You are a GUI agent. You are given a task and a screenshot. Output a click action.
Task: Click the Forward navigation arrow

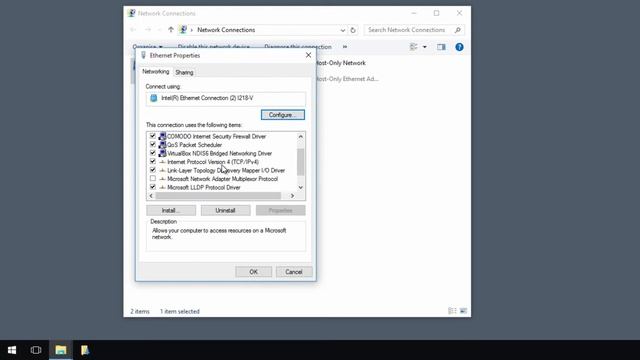click(148, 30)
